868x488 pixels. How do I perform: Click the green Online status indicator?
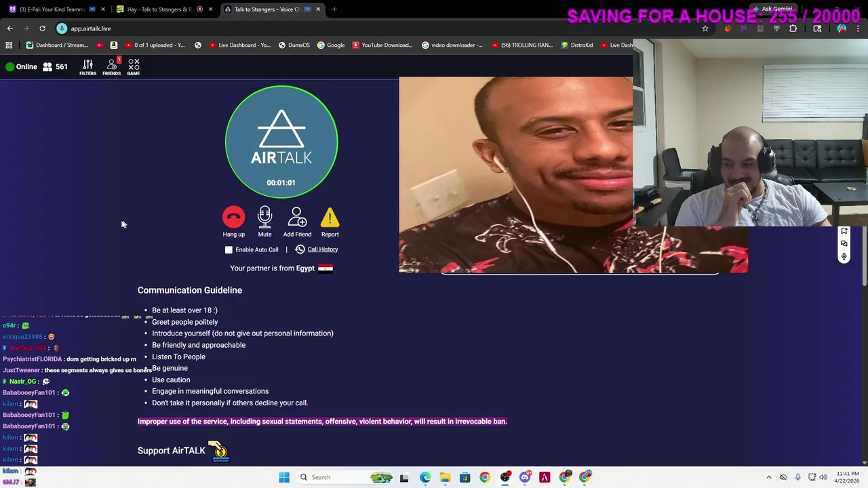pyautogui.click(x=9, y=66)
